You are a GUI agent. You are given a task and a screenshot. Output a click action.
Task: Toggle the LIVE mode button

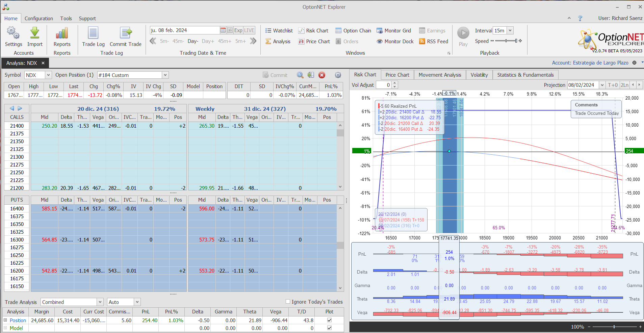[x=249, y=30]
